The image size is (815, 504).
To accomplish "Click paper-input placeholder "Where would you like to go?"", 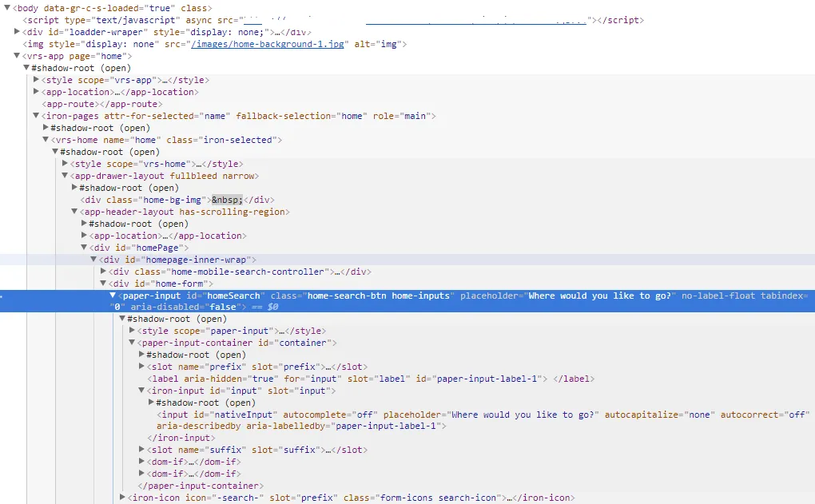I will tap(599, 296).
